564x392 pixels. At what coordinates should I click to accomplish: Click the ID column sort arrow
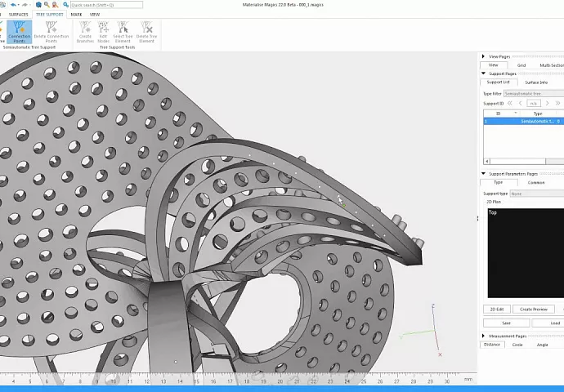(x=516, y=114)
